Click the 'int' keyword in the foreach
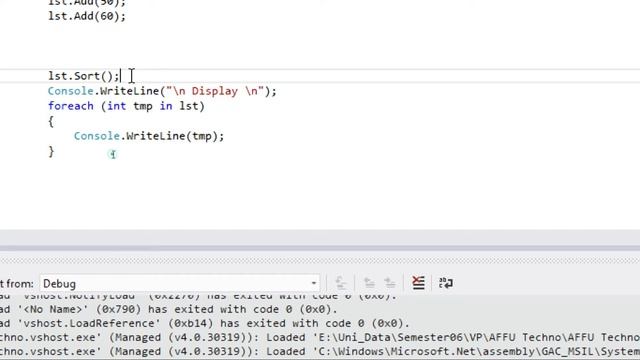640x360 pixels. (117, 106)
